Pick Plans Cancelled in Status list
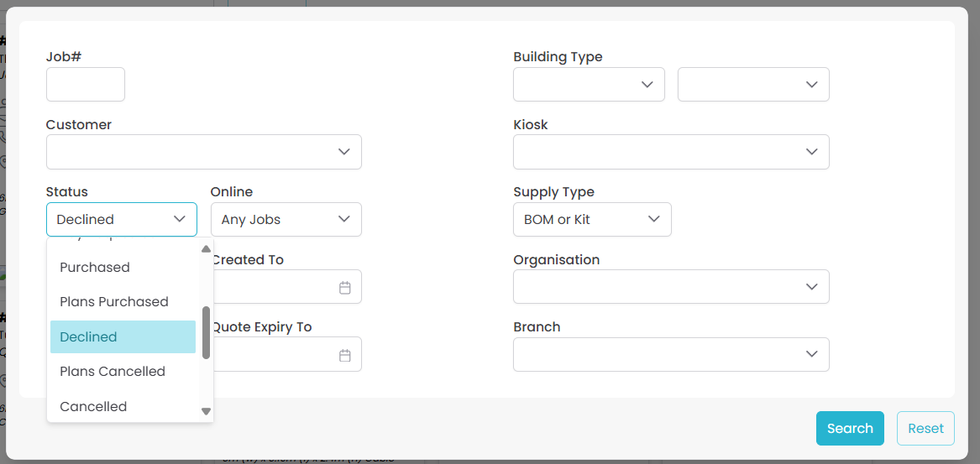Image resolution: width=980 pixels, height=464 pixels. [113, 372]
